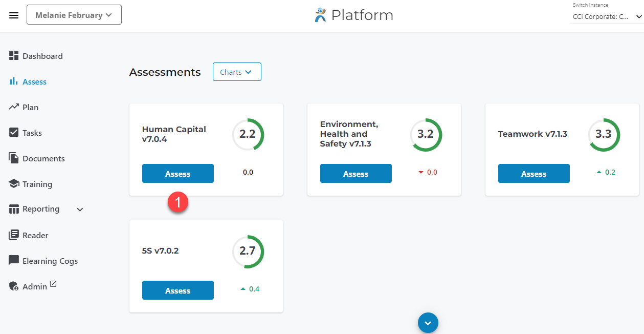Open the Switch Instance CCi Corporate dropdown
The image size is (644, 334).
pyautogui.click(x=607, y=16)
